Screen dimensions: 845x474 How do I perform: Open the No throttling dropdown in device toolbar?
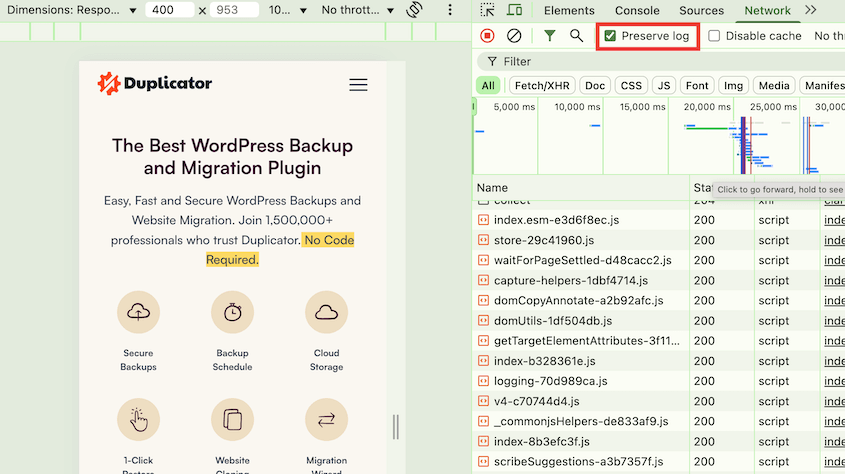(357, 10)
